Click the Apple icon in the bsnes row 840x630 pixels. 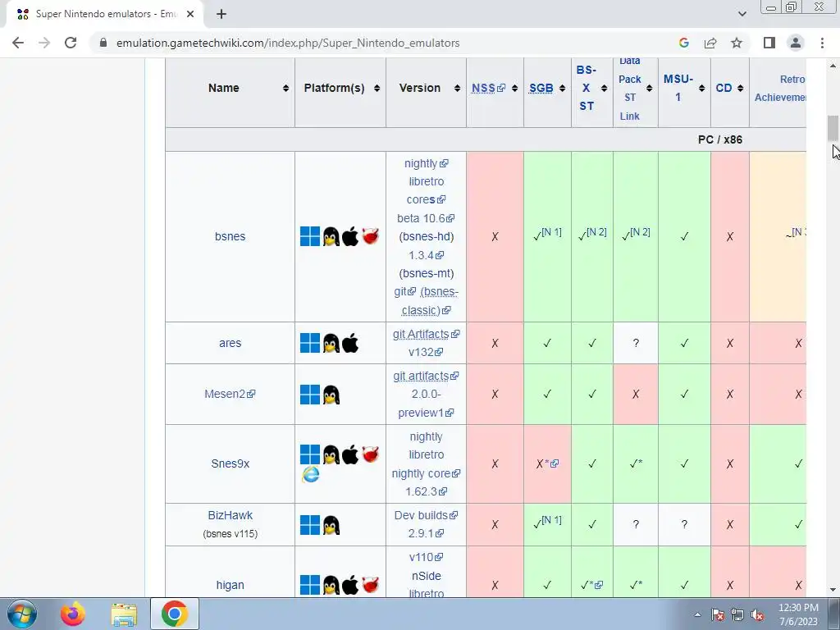pos(350,236)
